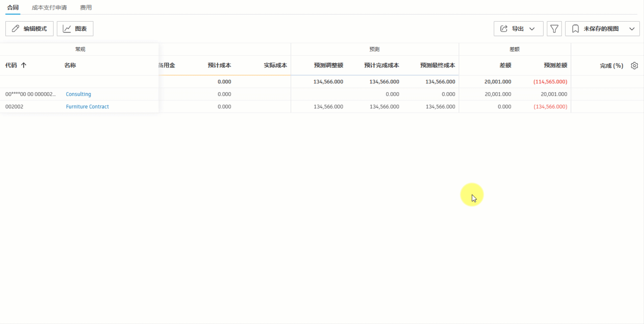
Task: Click the 编辑模式 button
Action: click(29, 28)
